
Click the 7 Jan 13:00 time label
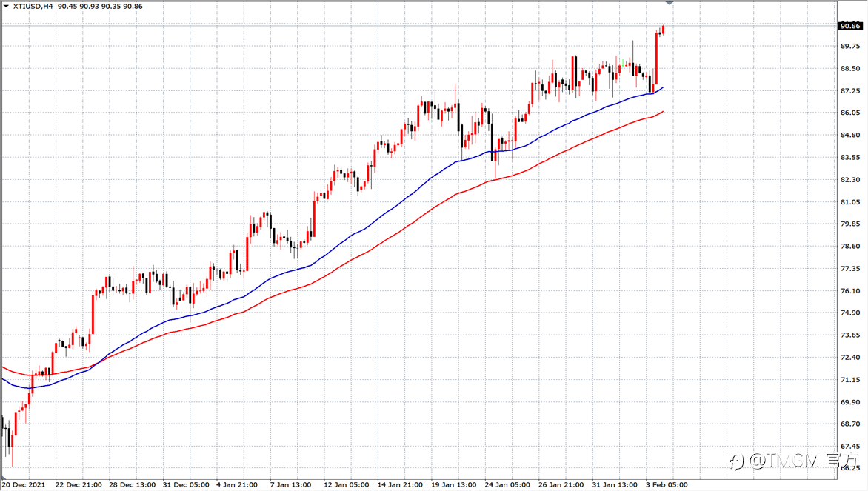(x=290, y=485)
